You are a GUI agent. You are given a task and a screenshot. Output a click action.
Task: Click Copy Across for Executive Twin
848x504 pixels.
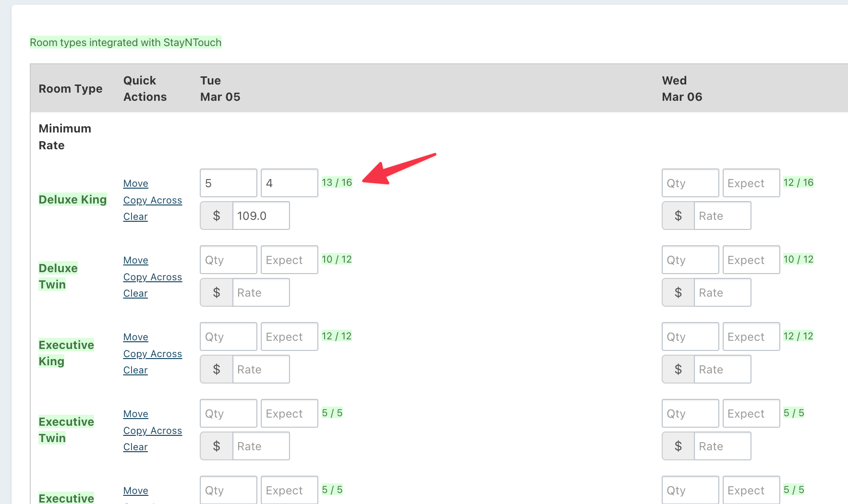coord(152,431)
